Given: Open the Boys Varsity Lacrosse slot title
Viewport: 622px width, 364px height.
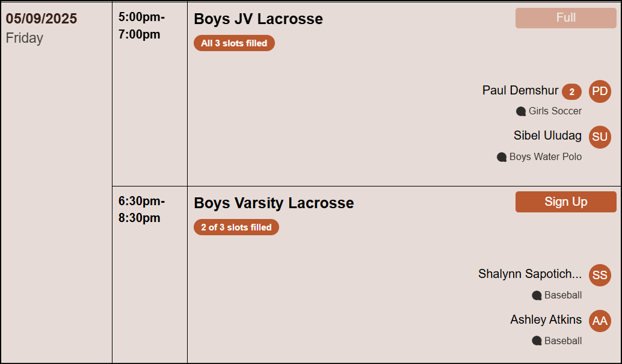Looking at the screenshot, I should pos(274,203).
